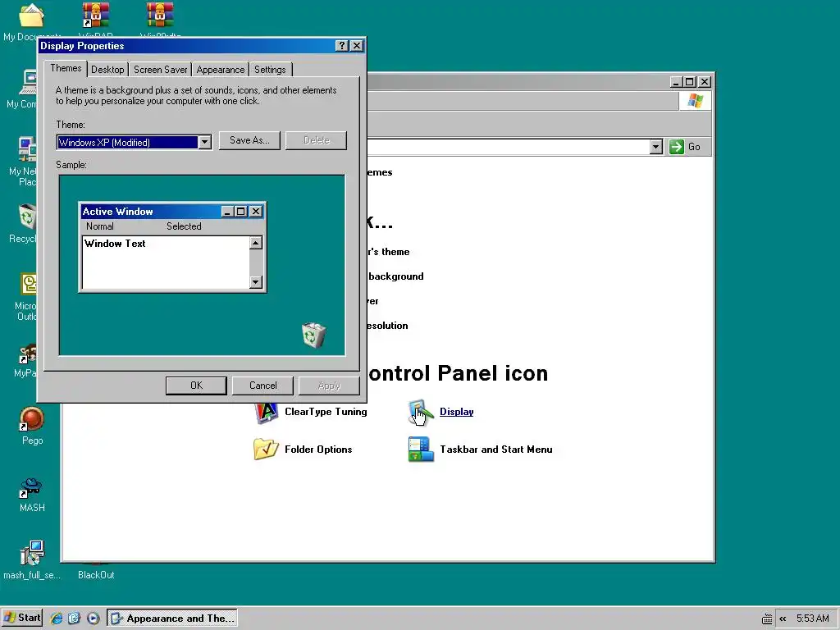This screenshot has width=840, height=630.
Task: Select the desktop Recycle Bin icon
Action: (27, 217)
